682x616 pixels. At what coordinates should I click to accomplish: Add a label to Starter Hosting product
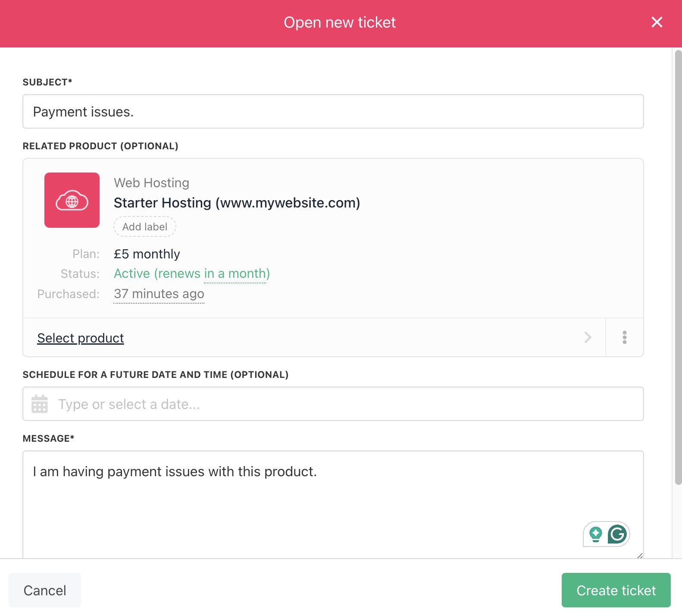point(145,226)
